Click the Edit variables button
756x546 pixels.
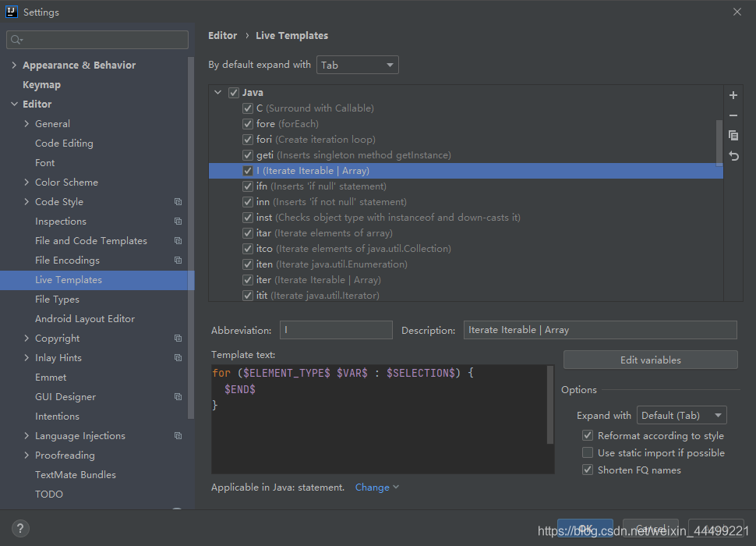(650, 360)
